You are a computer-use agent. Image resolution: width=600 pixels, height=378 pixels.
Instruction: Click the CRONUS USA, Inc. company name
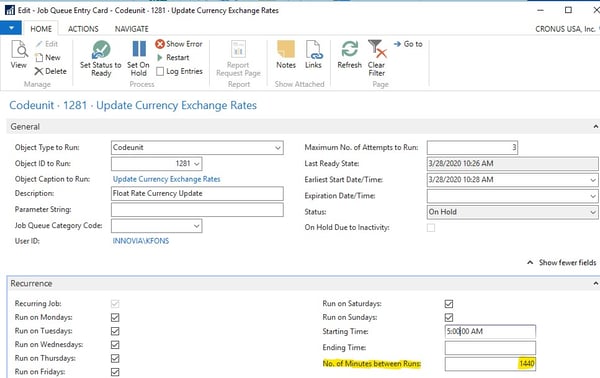566,29
